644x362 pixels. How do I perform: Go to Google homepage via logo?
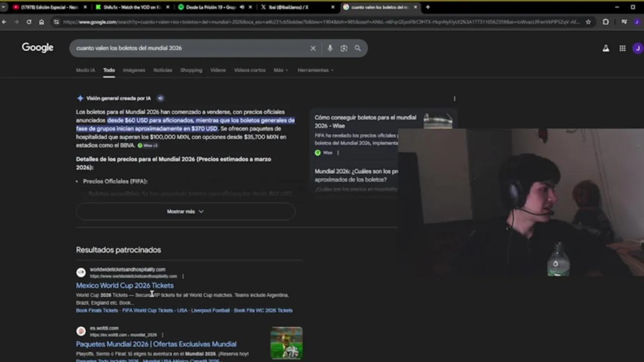37,48
